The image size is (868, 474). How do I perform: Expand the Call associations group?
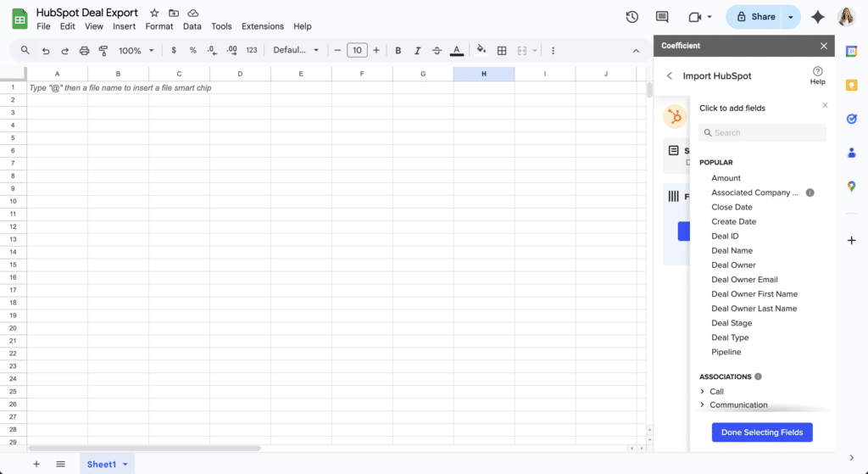coord(703,392)
